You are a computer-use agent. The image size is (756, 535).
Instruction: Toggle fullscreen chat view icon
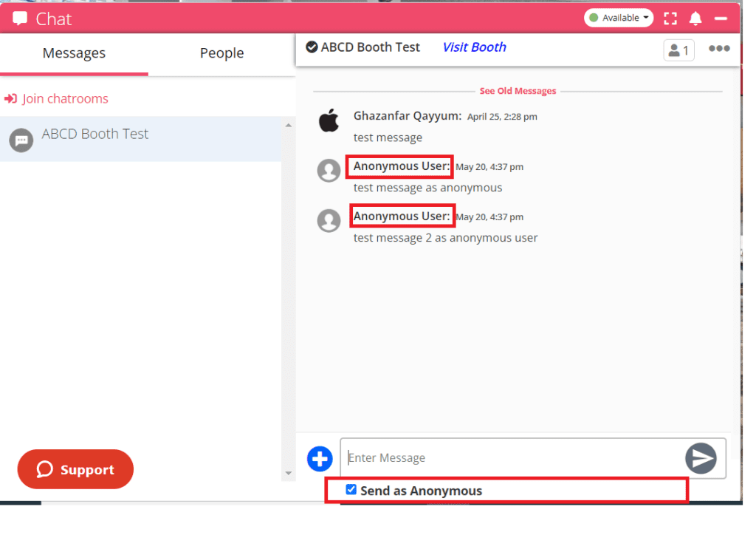(670, 18)
